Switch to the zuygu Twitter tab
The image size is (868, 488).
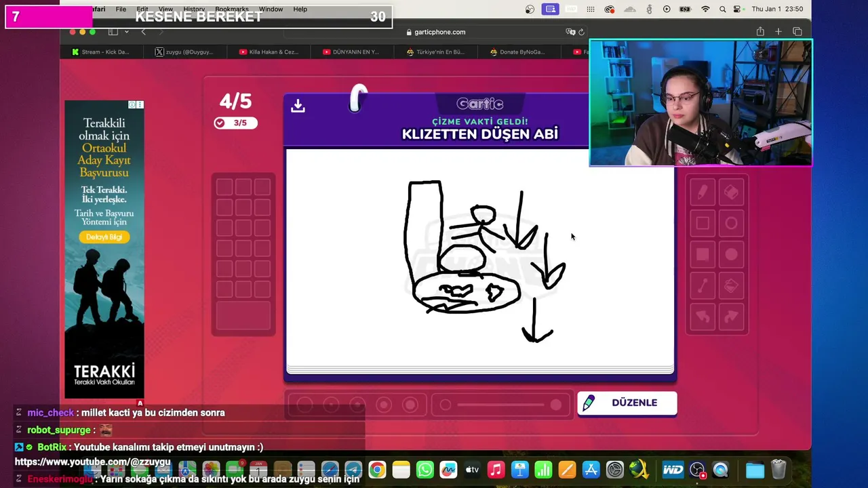184,52
